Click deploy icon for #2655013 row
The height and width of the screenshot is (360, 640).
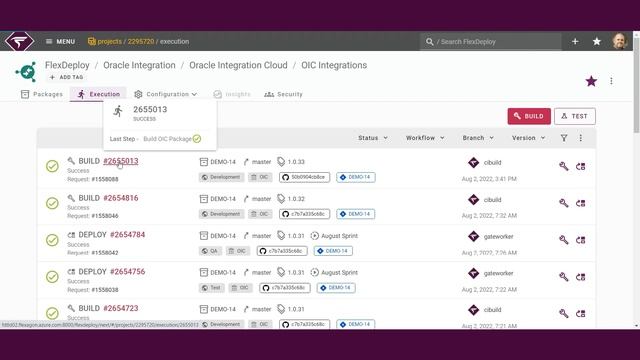click(580, 166)
